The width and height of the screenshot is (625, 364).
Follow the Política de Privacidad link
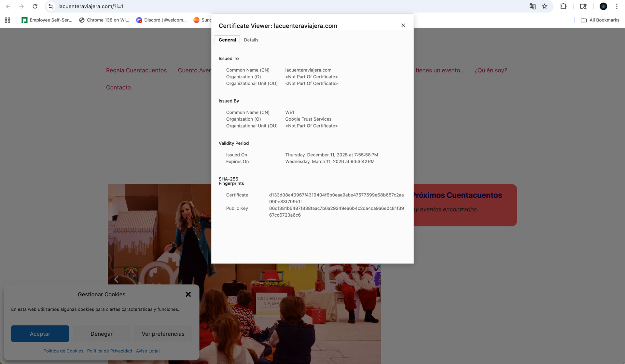pyautogui.click(x=109, y=351)
